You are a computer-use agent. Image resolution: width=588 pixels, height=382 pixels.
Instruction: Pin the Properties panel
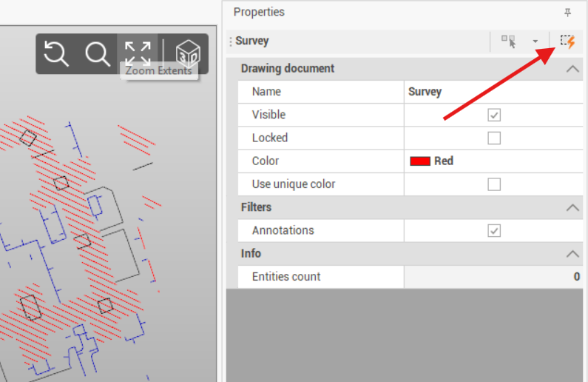click(x=567, y=13)
